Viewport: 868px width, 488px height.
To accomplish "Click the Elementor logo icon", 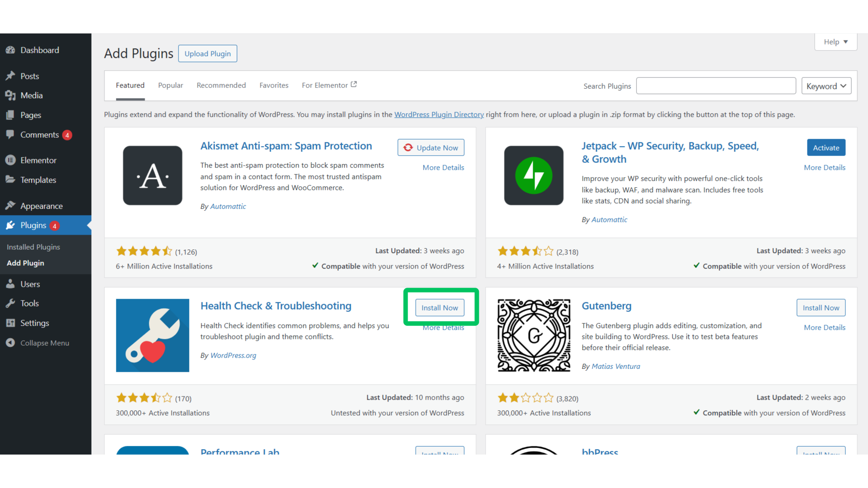I will (x=11, y=160).
